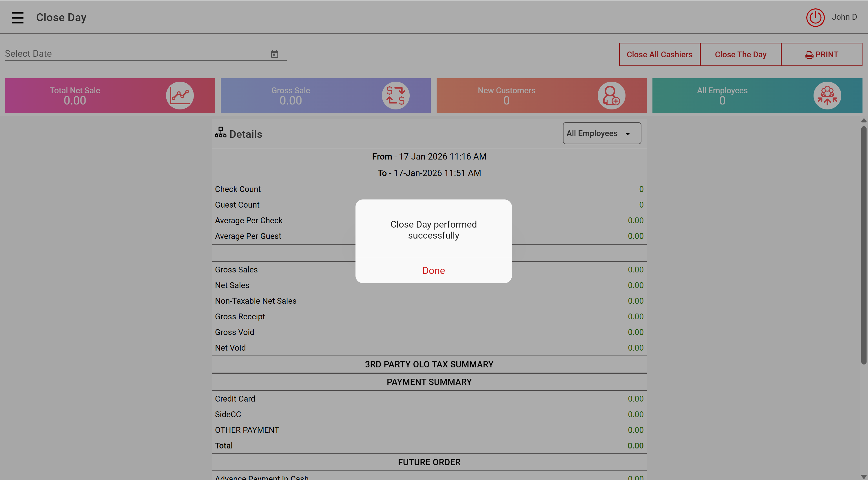
Task: Click the Gross Sale dollar exchange icon
Action: [x=395, y=96]
